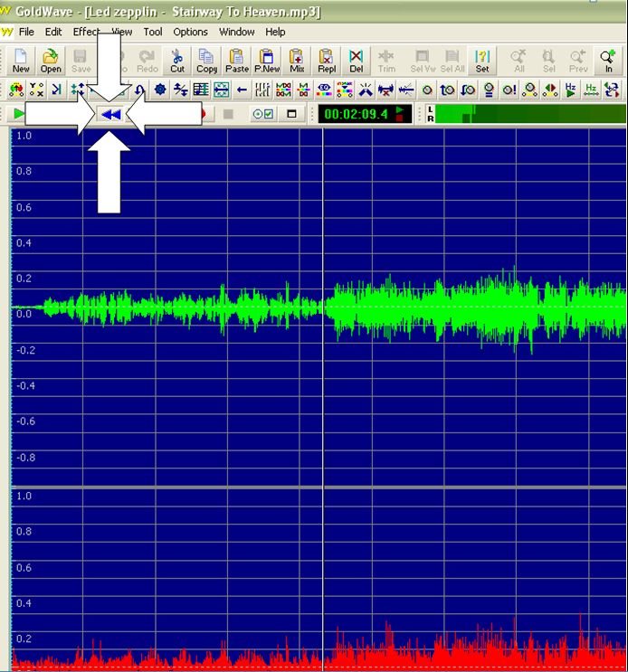Click the Del delete button

pyautogui.click(x=357, y=61)
